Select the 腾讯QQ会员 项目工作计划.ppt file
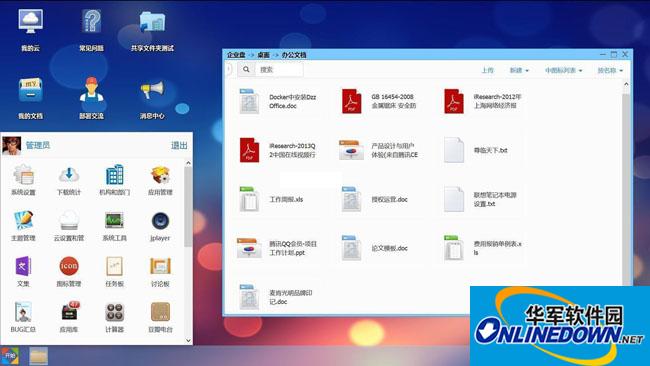 [249, 248]
